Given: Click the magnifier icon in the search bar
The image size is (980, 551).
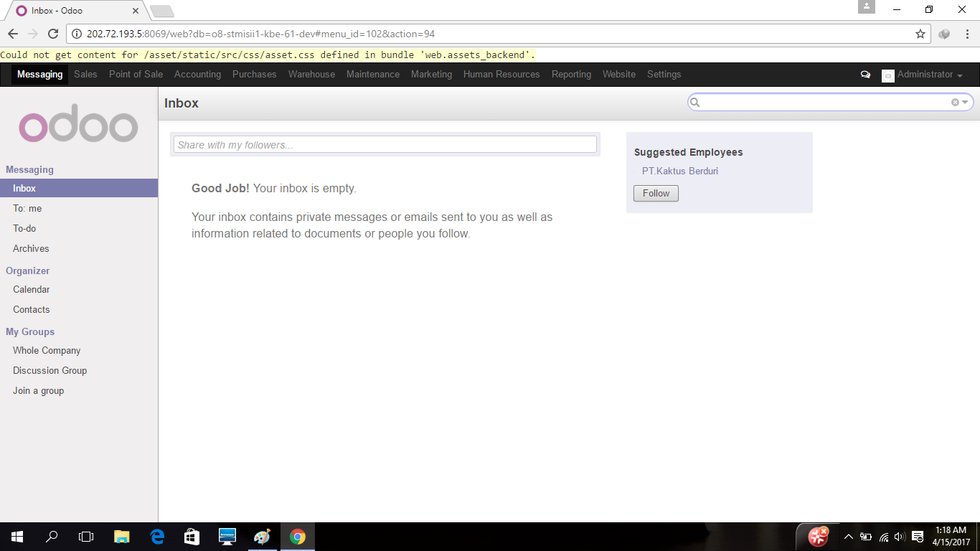Looking at the screenshot, I should click(694, 102).
